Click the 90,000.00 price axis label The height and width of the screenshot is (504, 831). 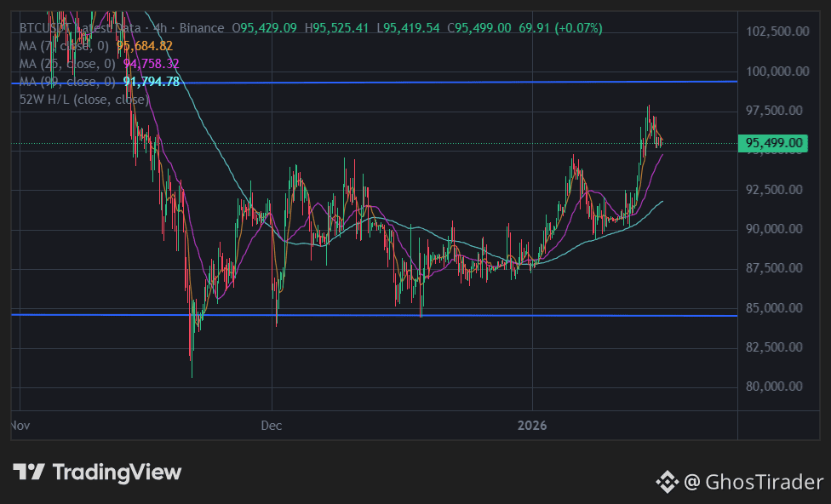774,228
